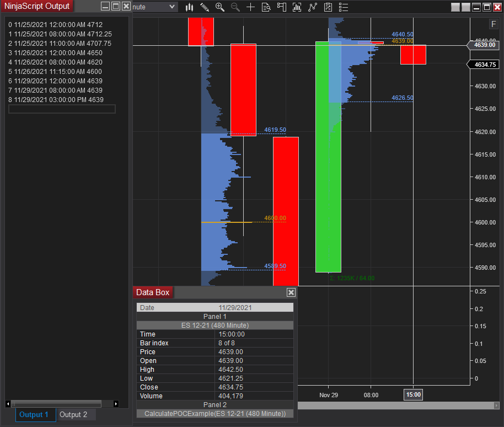This screenshot has height=427, width=504.
Task: Select the crosshair cursor icon
Action: (x=251, y=7)
